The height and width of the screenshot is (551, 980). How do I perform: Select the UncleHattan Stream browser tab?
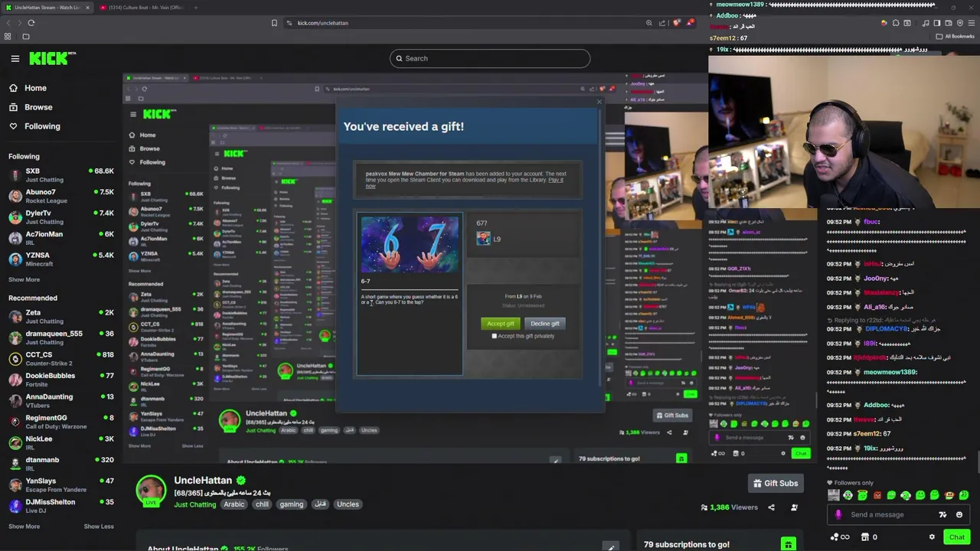[46, 8]
